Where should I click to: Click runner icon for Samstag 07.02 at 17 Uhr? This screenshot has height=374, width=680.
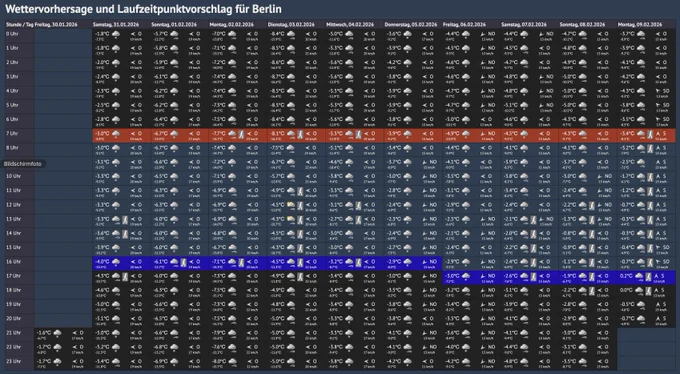pos(533,277)
